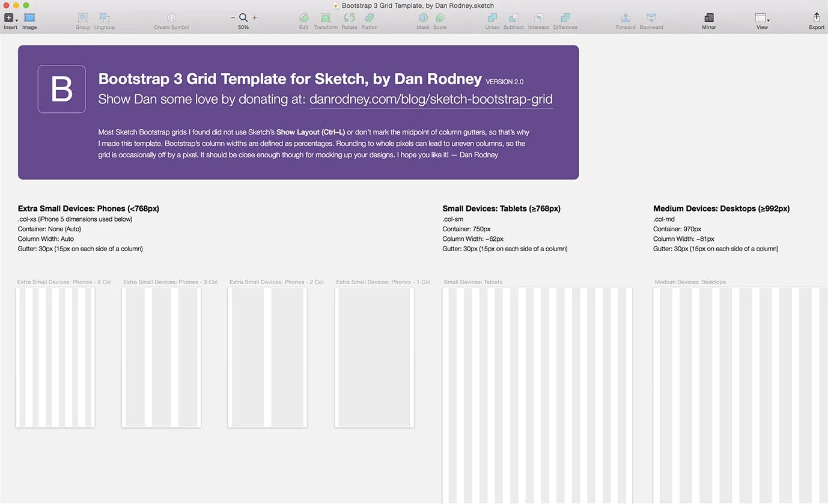Zoom out with the minus button
This screenshot has width=828, height=504.
pyautogui.click(x=233, y=18)
